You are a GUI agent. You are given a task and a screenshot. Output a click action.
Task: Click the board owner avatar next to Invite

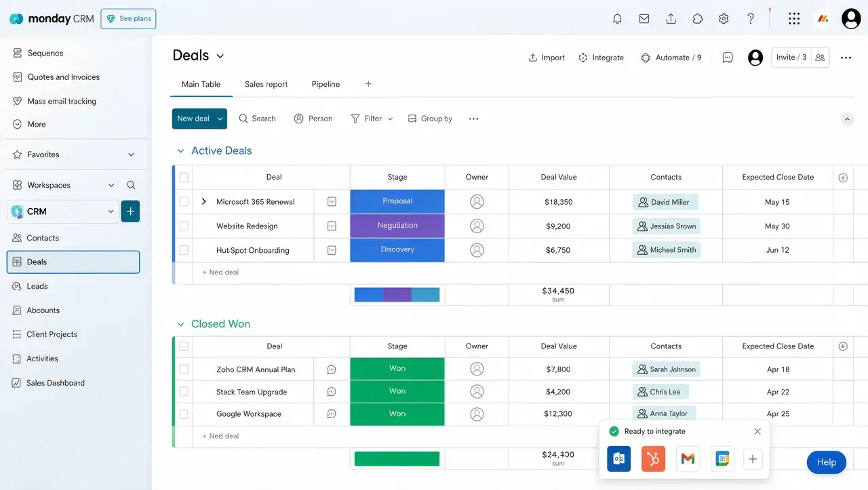tap(755, 58)
